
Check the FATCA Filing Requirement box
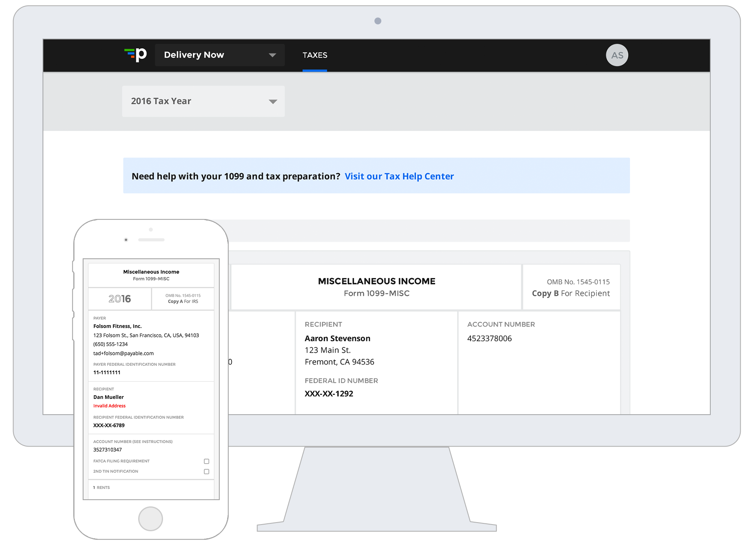(206, 461)
